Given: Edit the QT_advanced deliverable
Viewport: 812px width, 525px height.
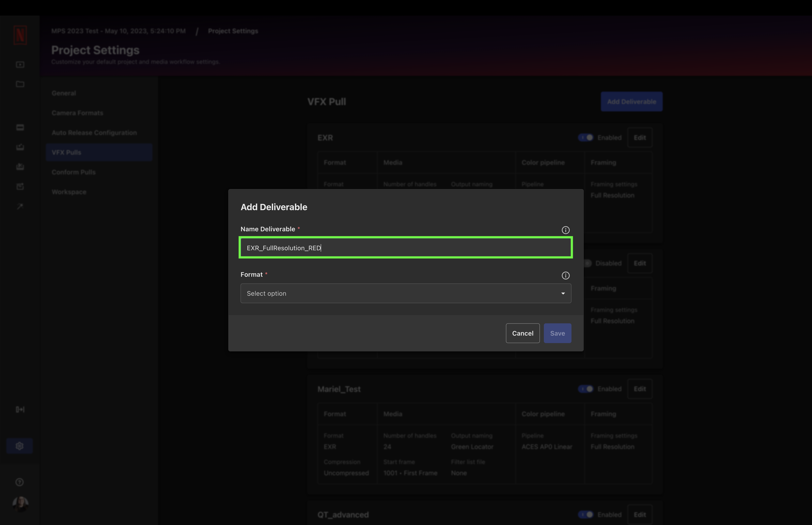Looking at the screenshot, I should click(640, 514).
